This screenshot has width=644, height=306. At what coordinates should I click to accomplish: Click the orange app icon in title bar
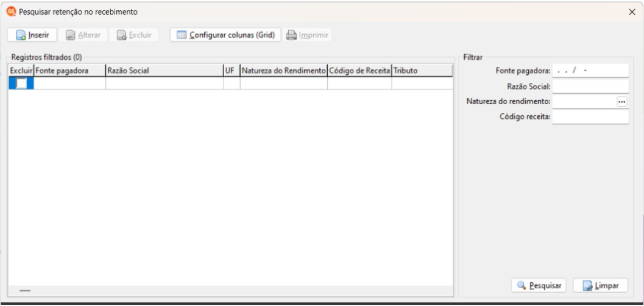coord(11,12)
